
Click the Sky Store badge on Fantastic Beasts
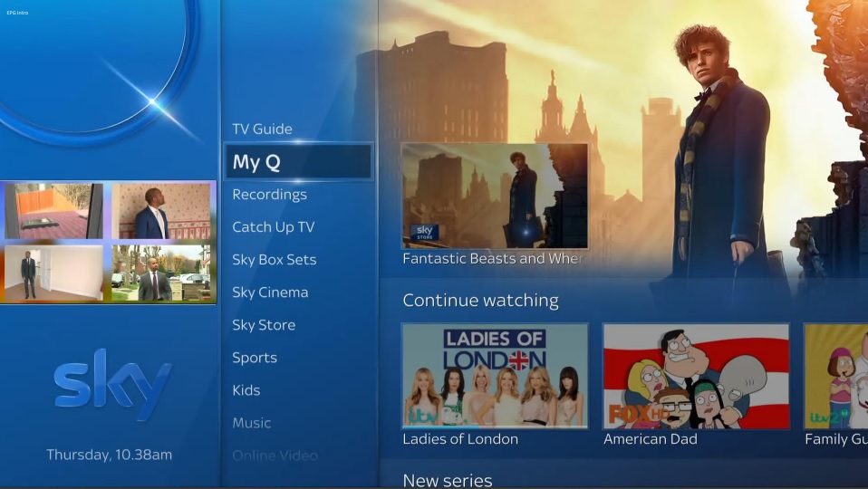[x=425, y=233]
